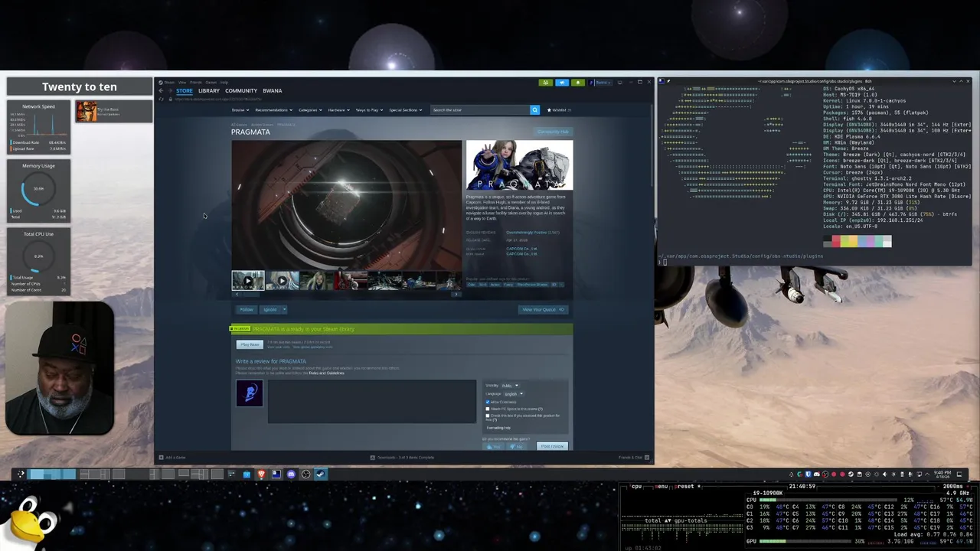Toggle the Allow Comments checkbox
Viewport: 980px width, 551px height.
point(488,402)
